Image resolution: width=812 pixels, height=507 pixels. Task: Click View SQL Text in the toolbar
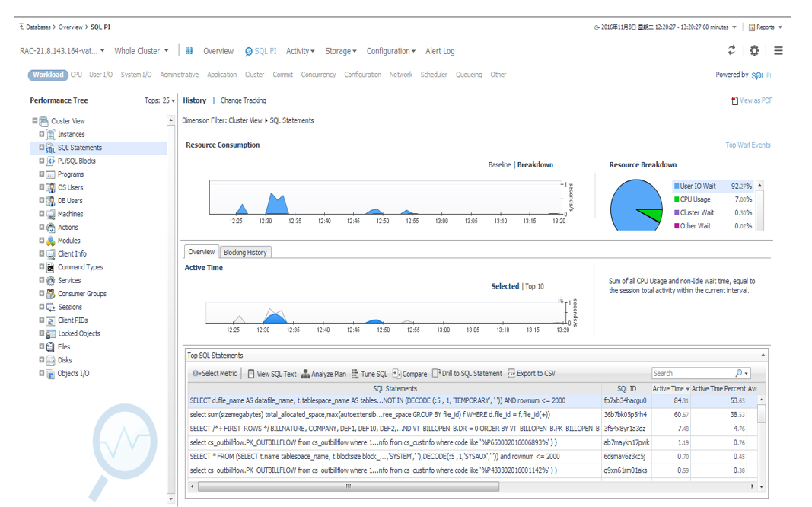pyautogui.click(x=272, y=374)
